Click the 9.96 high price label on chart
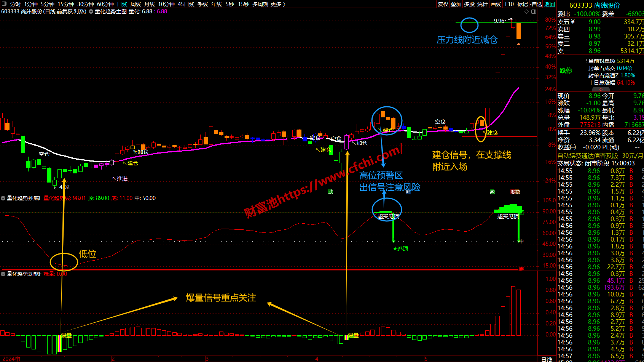 tap(499, 21)
